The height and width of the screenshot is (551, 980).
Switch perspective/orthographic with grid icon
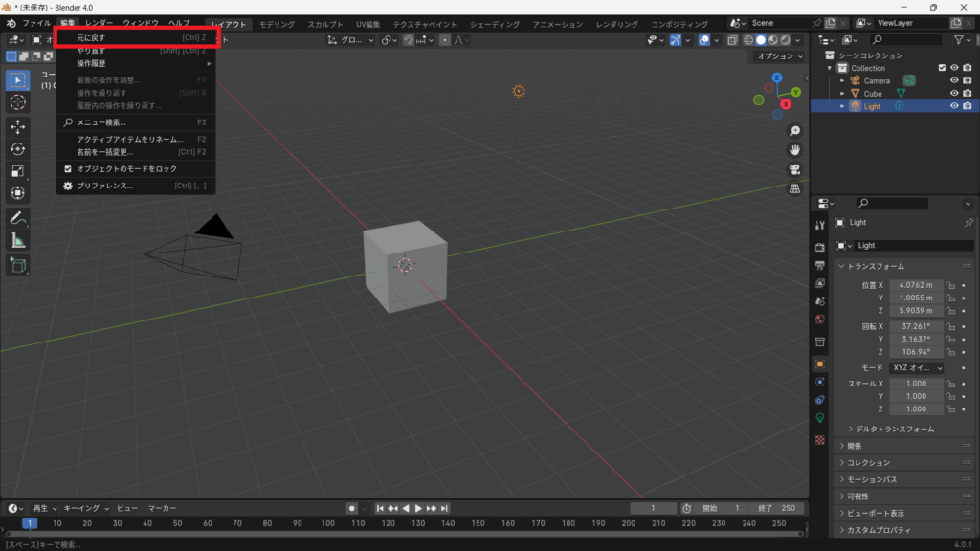coord(794,188)
